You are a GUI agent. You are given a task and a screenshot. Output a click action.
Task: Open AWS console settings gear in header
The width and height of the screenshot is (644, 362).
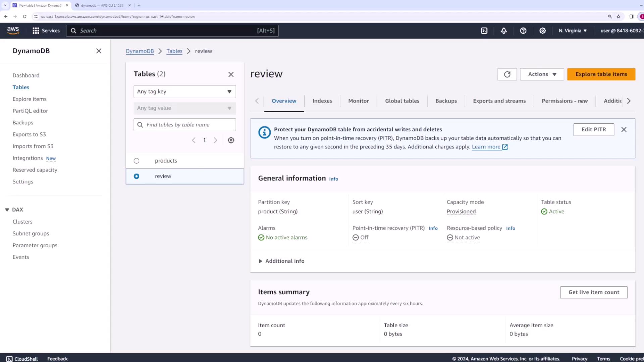pos(542,31)
